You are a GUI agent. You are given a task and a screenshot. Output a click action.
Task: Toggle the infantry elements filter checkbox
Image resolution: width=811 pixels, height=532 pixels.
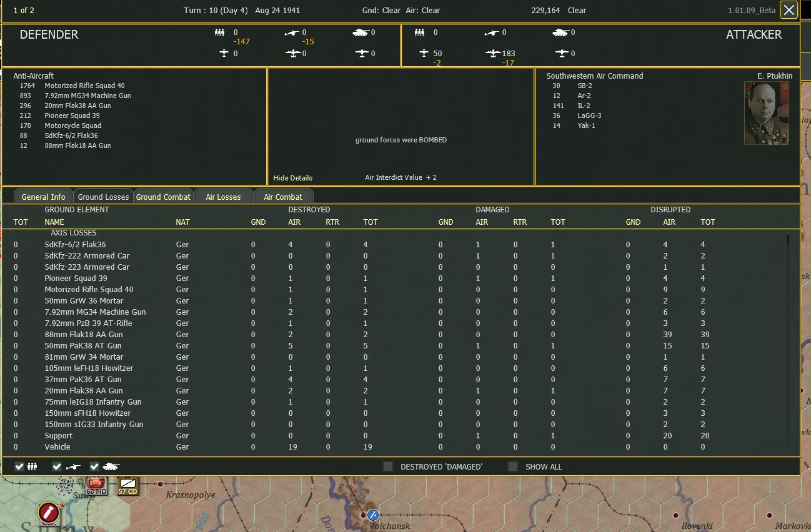19,466
